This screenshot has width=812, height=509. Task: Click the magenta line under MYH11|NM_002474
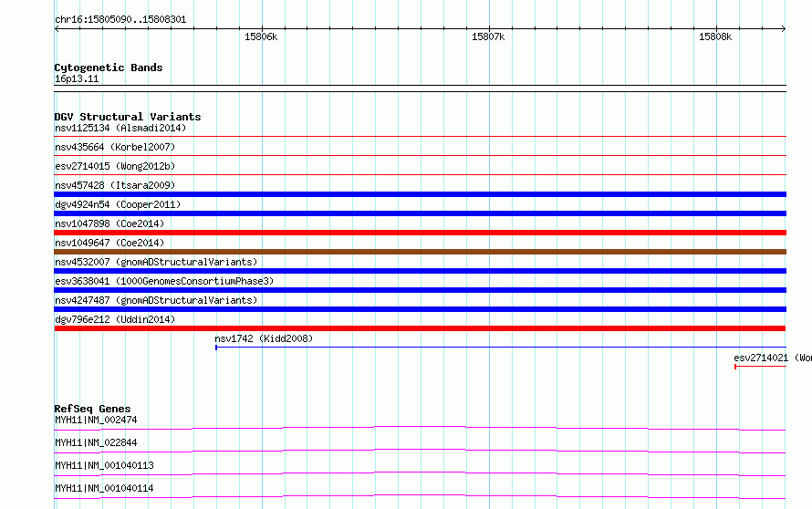[420, 428]
